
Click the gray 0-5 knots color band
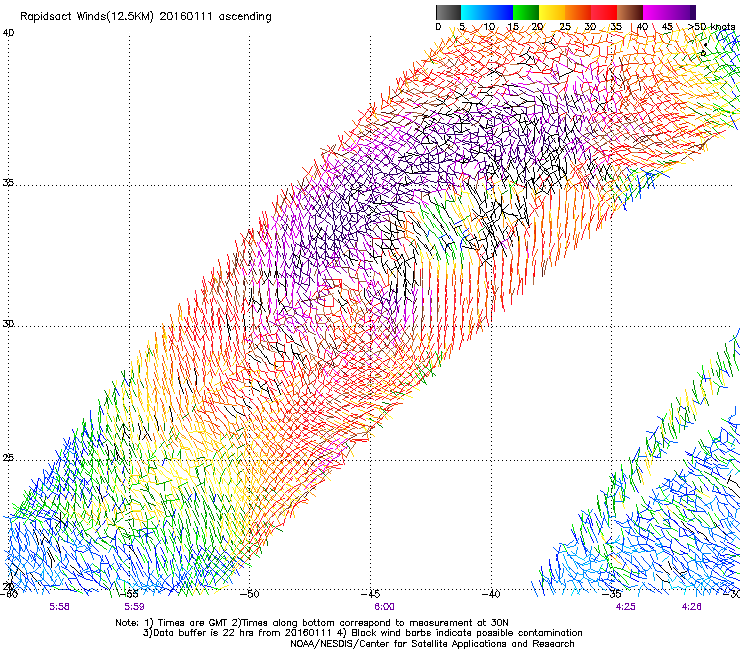[x=448, y=12]
